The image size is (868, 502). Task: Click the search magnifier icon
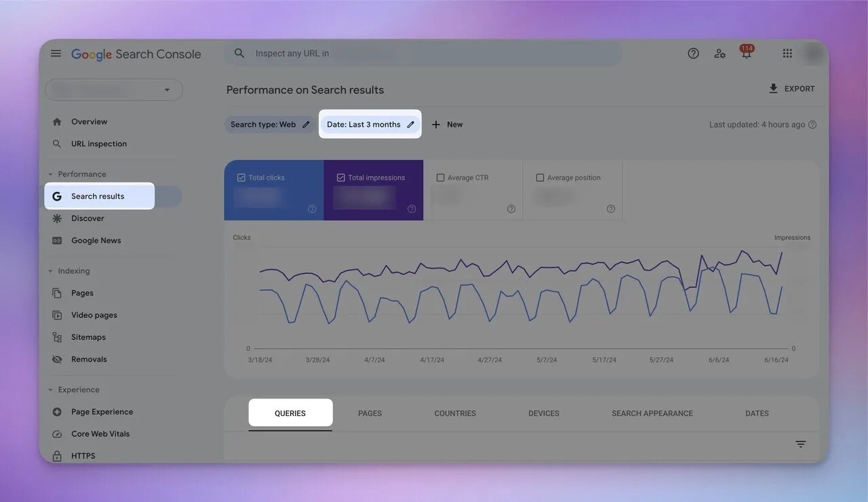pos(239,53)
